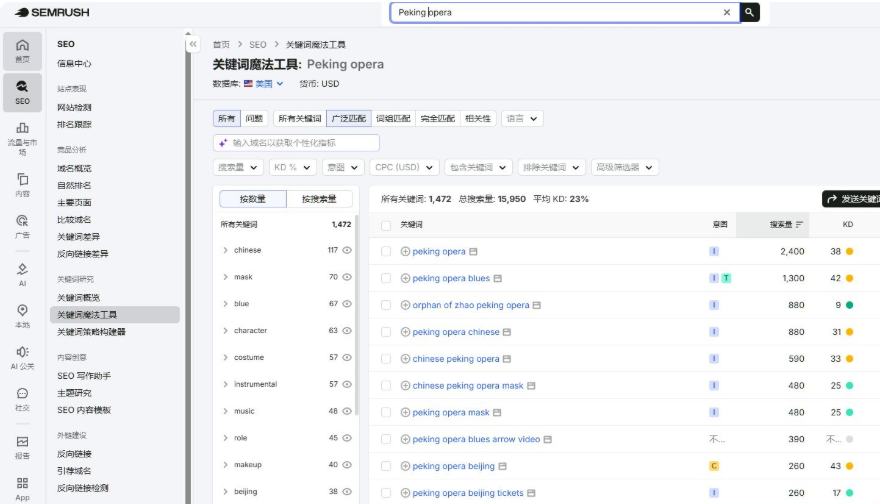This screenshot has width=880, height=504.
Task: Click the yellow C intent badge for peking opera beijing
Action: 714,466
